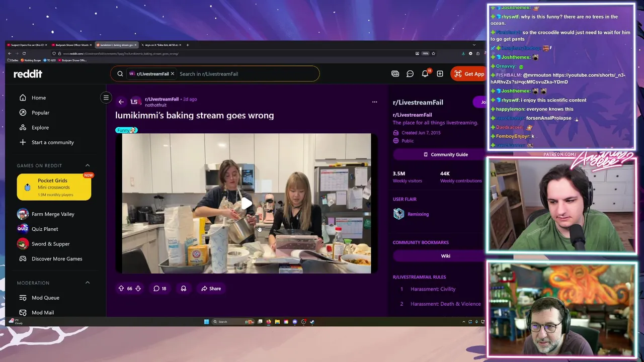Upvote the lumikimmi baking stream post
Image resolution: width=644 pixels, height=362 pixels.
(121, 289)
